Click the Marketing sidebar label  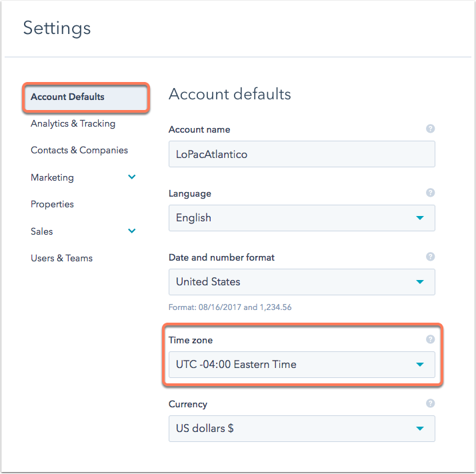pos(52,177)
